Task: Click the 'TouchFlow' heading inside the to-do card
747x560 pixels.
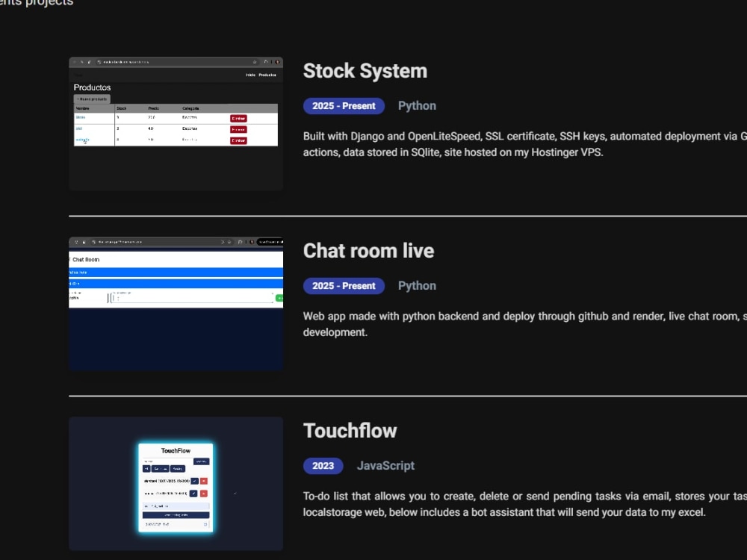Action: (x=176, y=450)
